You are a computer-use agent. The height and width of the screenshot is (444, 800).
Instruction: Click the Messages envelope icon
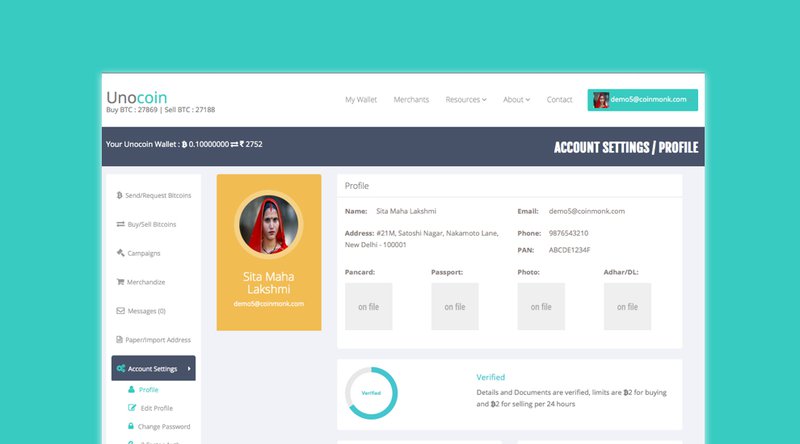click(x=120, y=310)
